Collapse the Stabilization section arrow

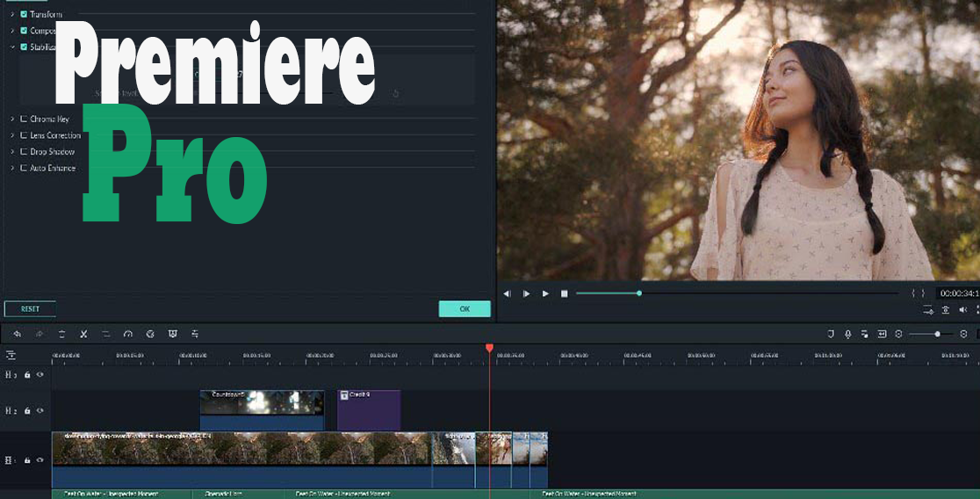12,47
